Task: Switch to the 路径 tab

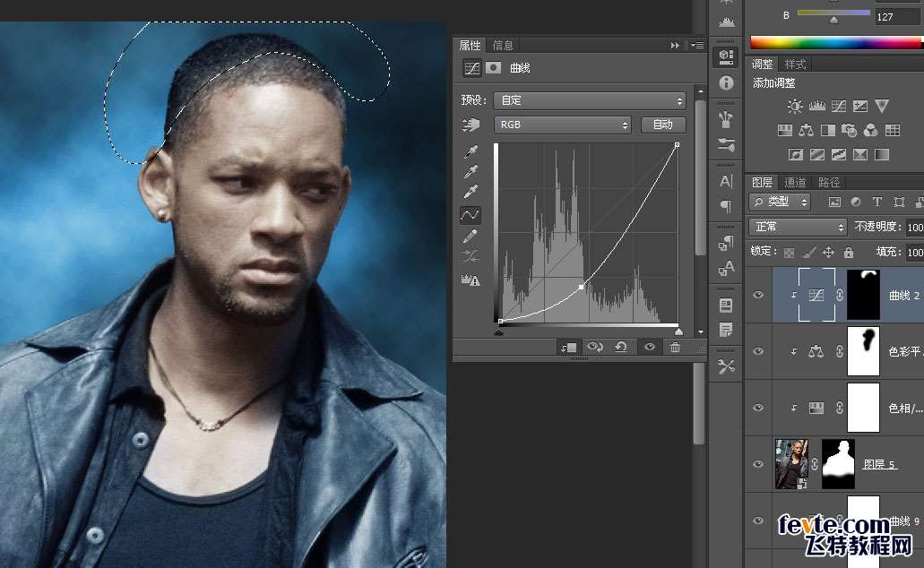Action: pyautogui.click(x=828, y=183)
